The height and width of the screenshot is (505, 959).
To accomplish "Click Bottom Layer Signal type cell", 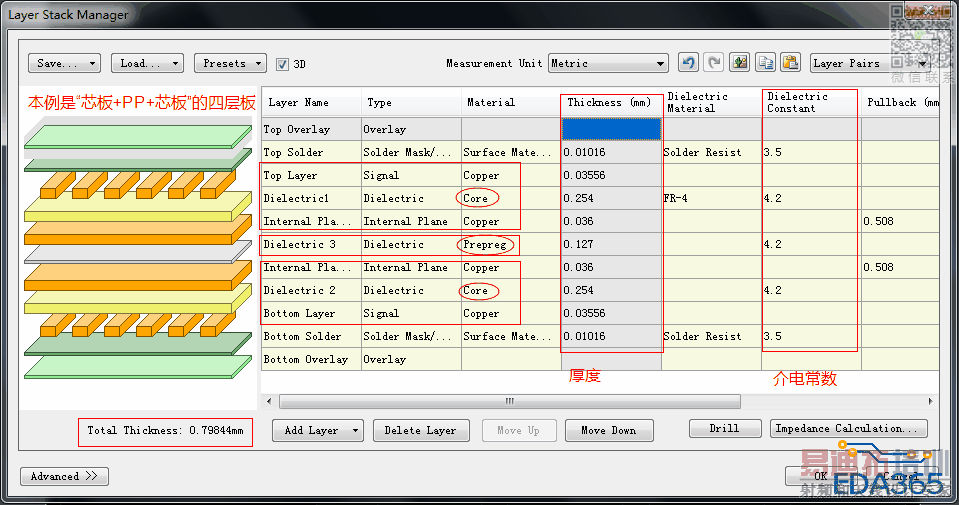I will click(x=411, y=314).
